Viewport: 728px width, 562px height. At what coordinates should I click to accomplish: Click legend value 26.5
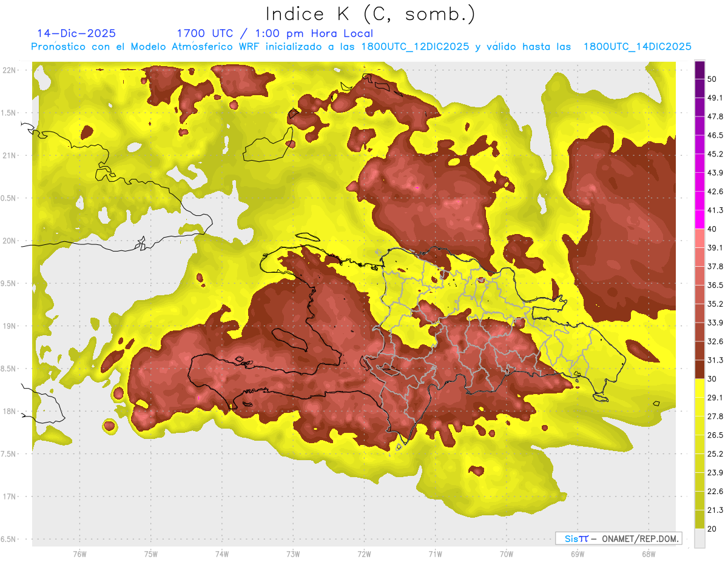[x=715, y=435]
